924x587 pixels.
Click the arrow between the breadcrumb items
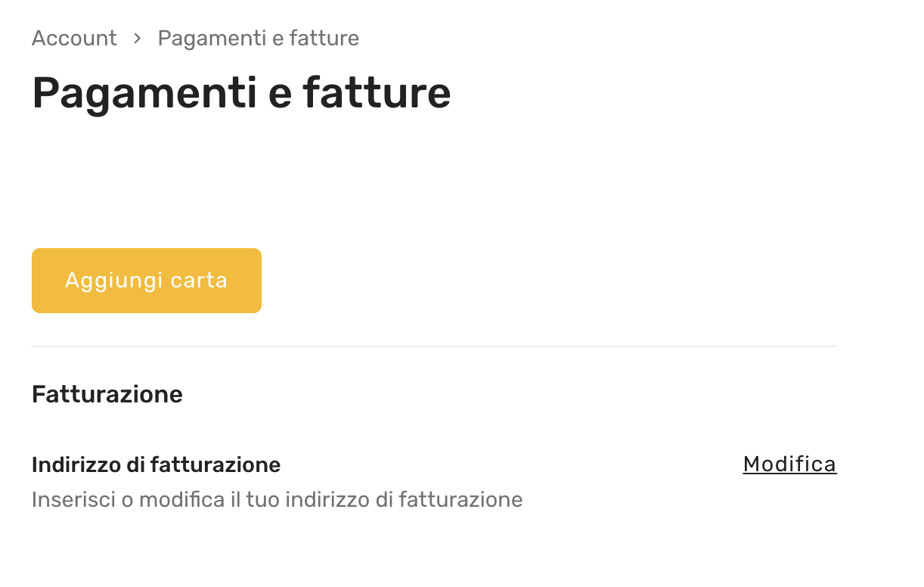[138, 38]
